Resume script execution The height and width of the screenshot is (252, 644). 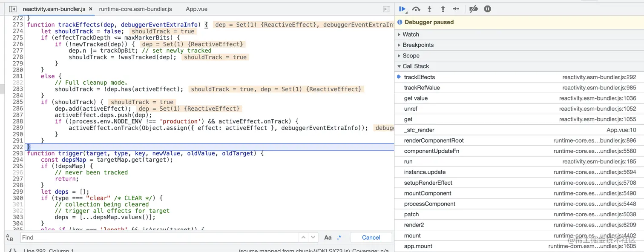click(402, 9)
